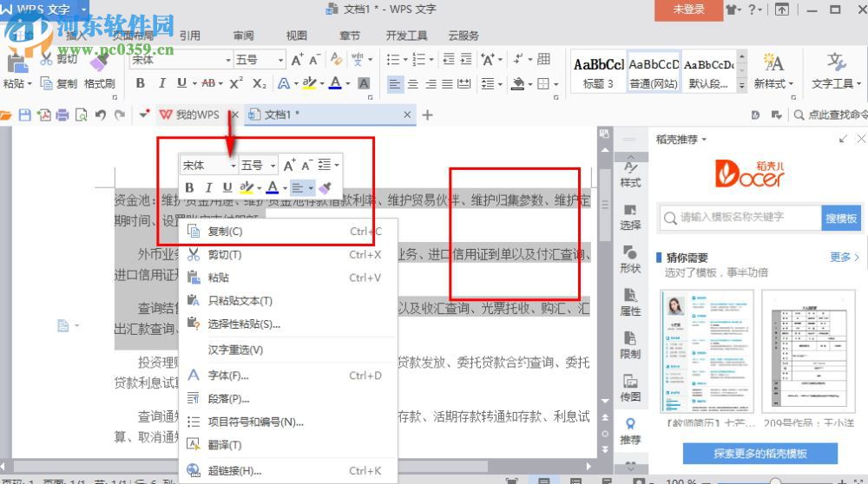
Task: Toggle superscript formatting
Action: (x=236, y=83)
